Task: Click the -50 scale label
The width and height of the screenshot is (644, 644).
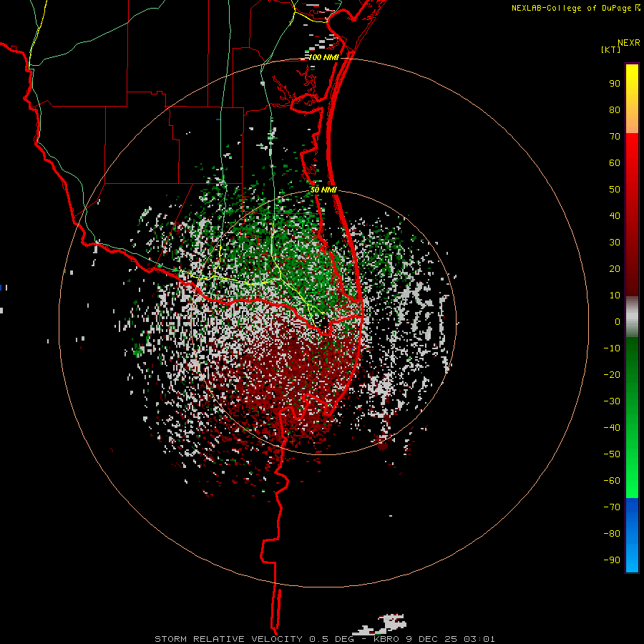Action: (x=612, y=454)
